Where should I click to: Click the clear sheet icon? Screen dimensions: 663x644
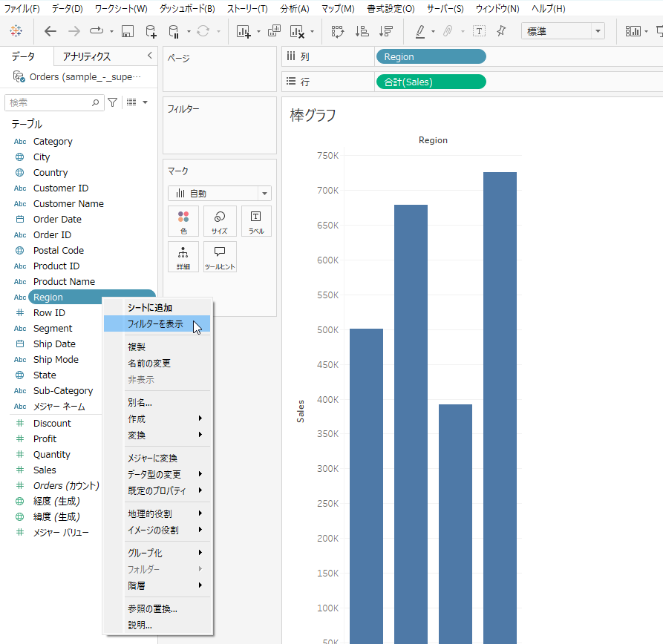[298, 31]
